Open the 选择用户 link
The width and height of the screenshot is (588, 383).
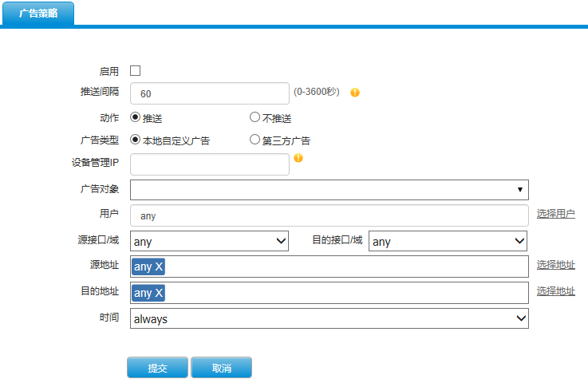click(x=556, y=214)
